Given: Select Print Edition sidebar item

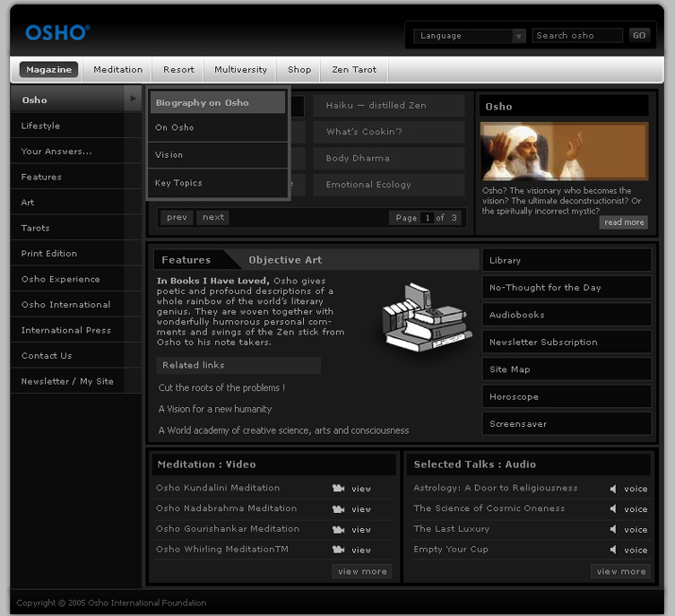Looking at the screenshot, I should pyautogui.click(x=76, y=254).
